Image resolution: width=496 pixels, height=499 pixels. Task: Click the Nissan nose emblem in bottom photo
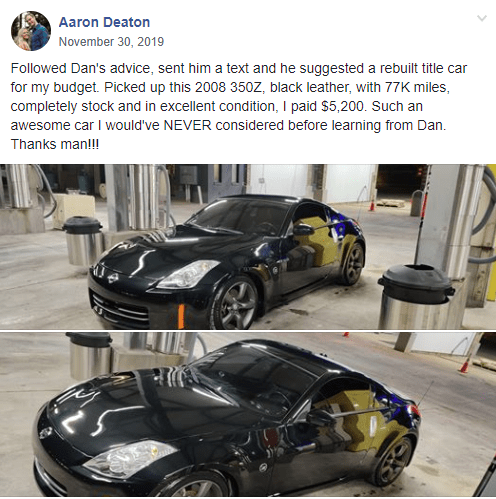pos(45,432)
